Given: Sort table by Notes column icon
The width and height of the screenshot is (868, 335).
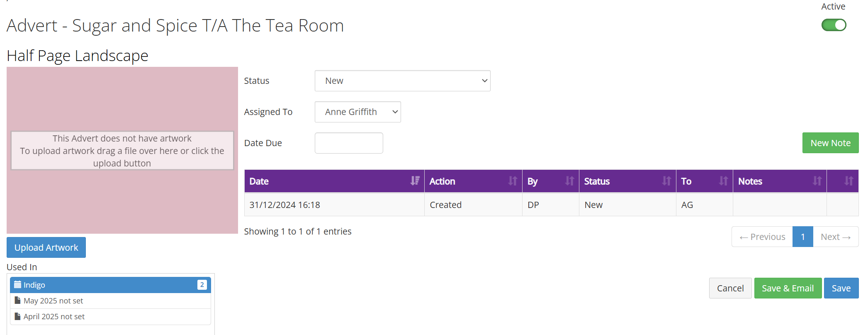Looking at the screenshot, I should click(817, 181).
